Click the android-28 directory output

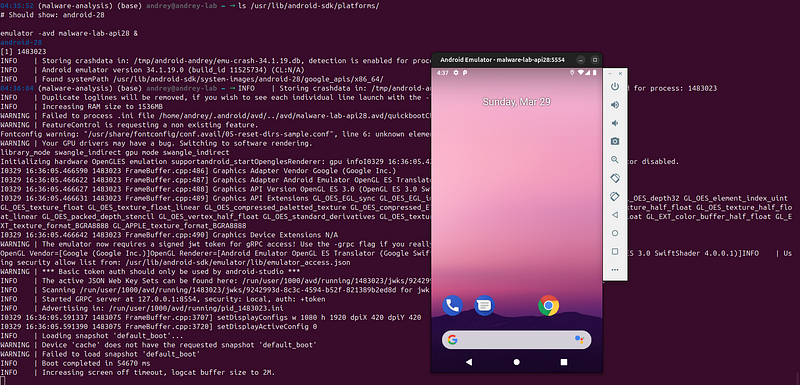click(21, 43)
